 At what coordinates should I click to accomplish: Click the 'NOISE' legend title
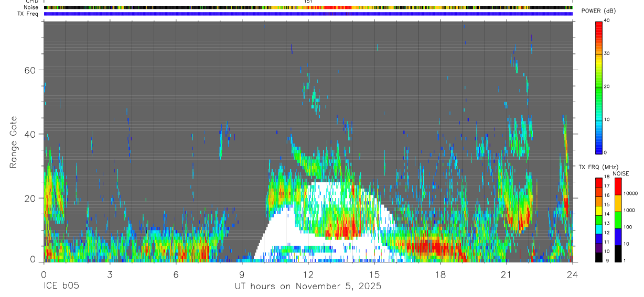pyautogui.click(x=620, y=173)
